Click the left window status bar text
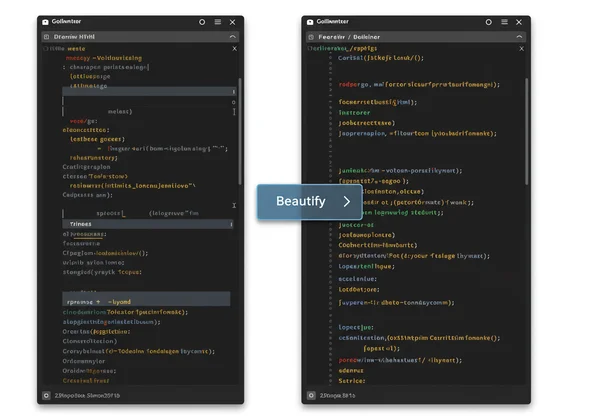 [87, 396]
